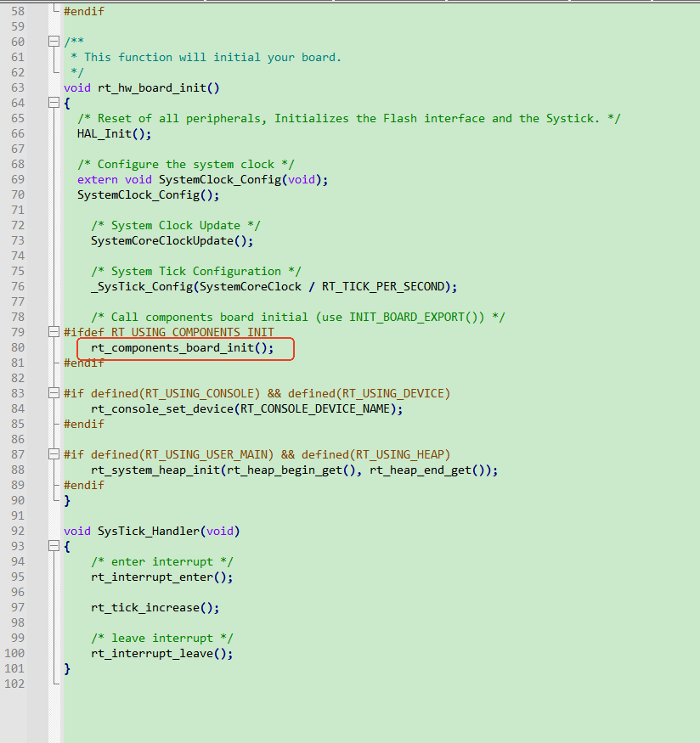Click the 'void rt_hw_board_init()' function declaration

click(142, 88)
